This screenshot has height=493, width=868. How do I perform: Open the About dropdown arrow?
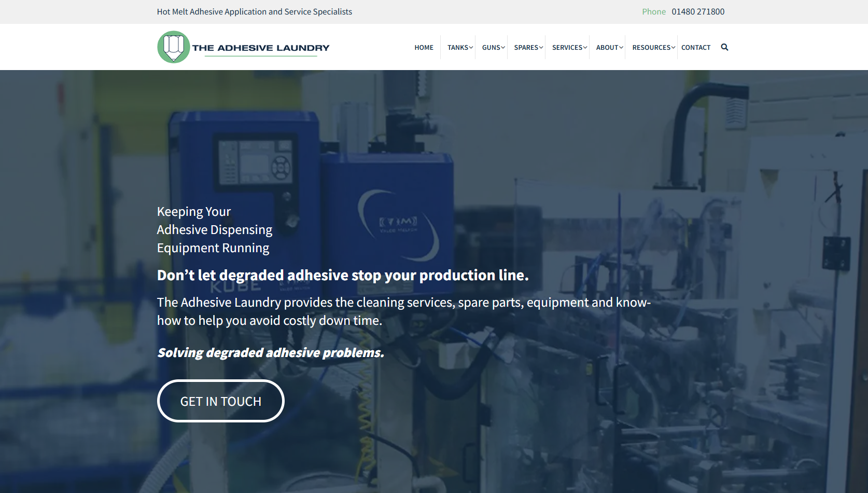(621, 48)
